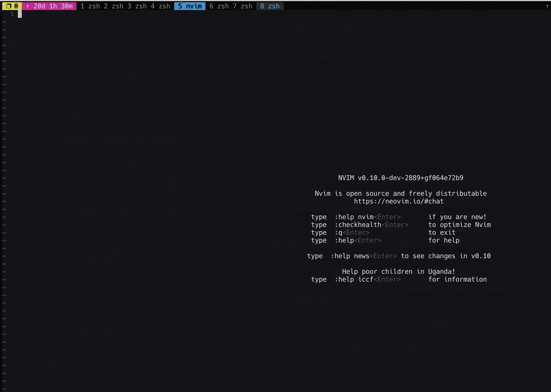Click the ':help iccf' command text
The width and height of the screenshot is (551, 392).
point(354,279)
